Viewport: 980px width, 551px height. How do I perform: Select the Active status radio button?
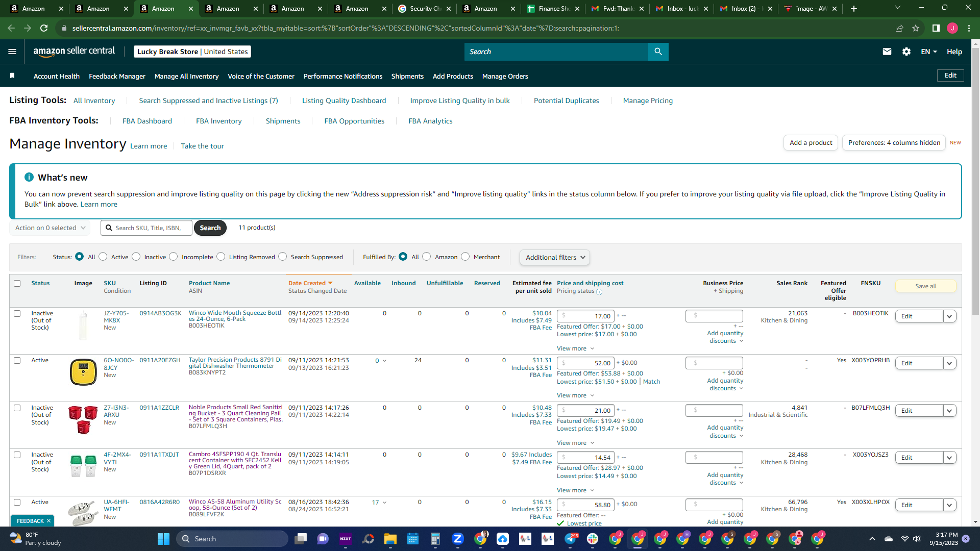[x=103, y=257]
